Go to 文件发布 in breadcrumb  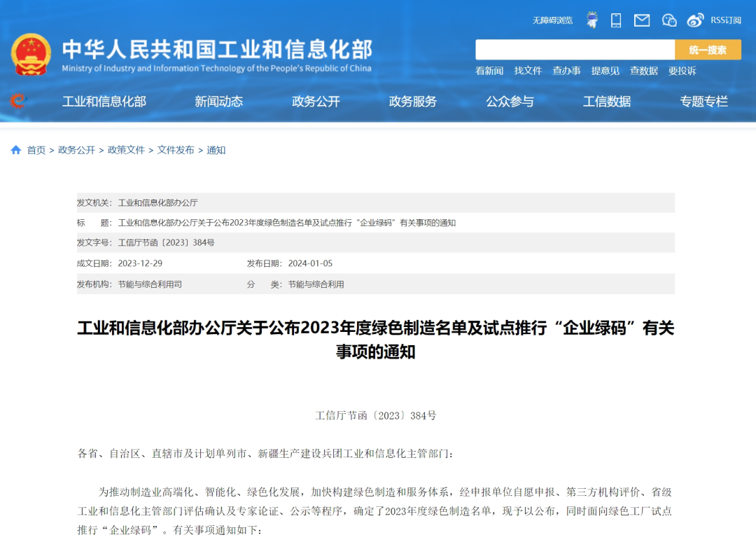point(176,150)
